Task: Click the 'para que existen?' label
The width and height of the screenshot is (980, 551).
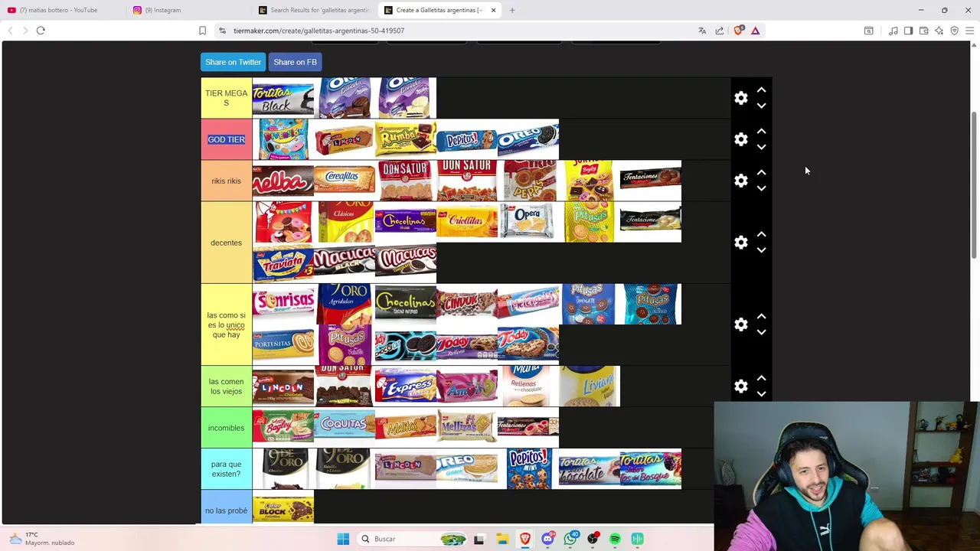Action: [x=226, y=469]
